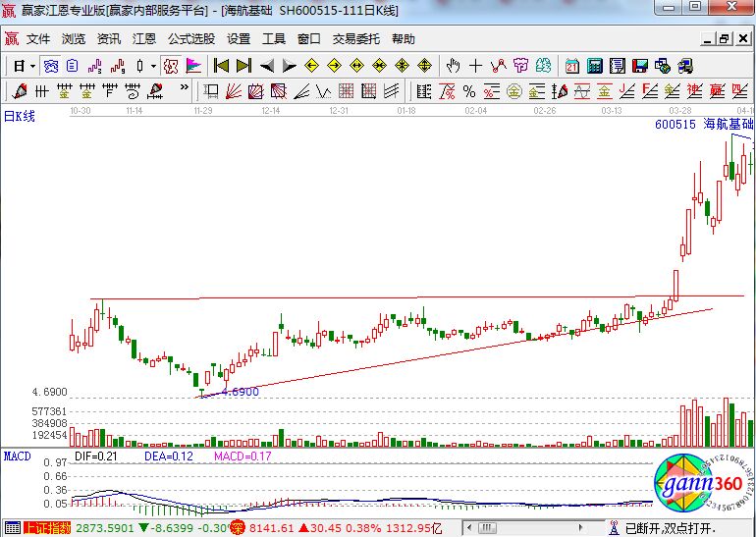Click the percent sign drawing tool
The width and height of the screenshot is (756, 537).
tap(468, 91)
